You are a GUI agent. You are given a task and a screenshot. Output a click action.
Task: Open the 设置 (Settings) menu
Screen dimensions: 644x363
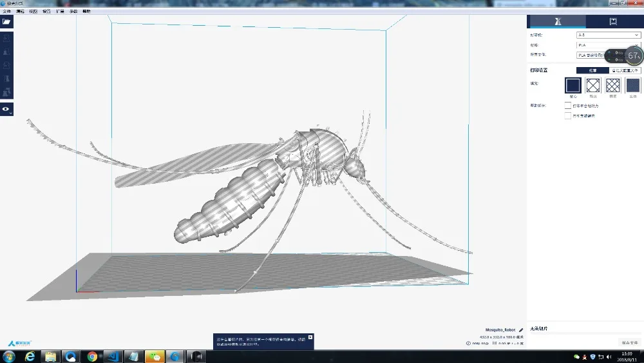pos(46,12)
